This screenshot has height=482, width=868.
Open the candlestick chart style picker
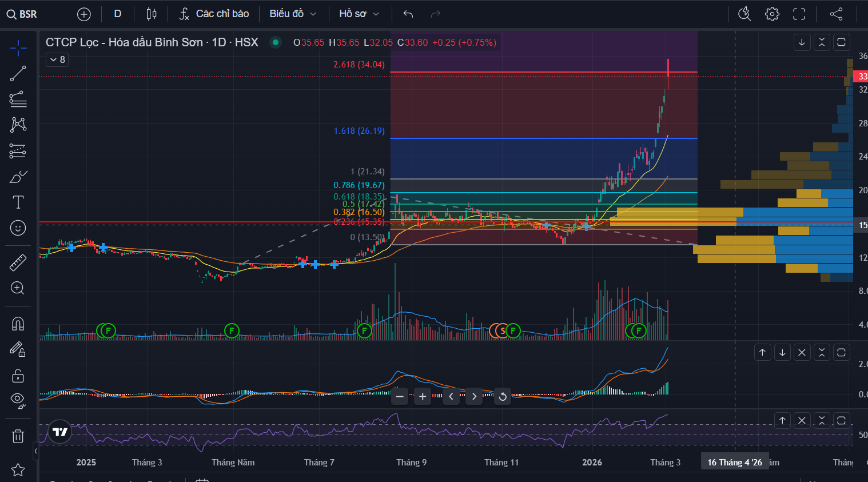click(x=152, y=14)
